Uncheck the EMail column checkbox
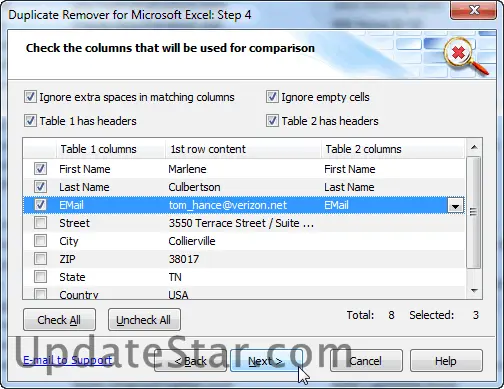This screenshot has width=504, height=389. (x=40, y=205)
